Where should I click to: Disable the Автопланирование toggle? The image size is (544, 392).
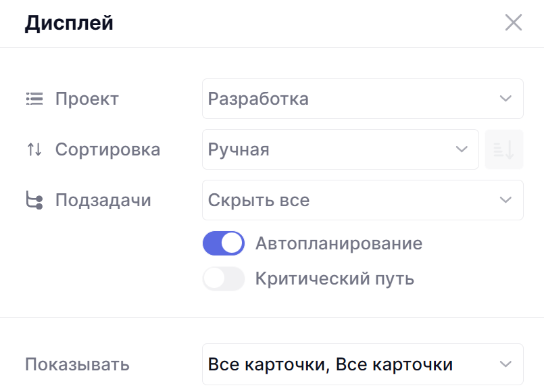[224, 243]
